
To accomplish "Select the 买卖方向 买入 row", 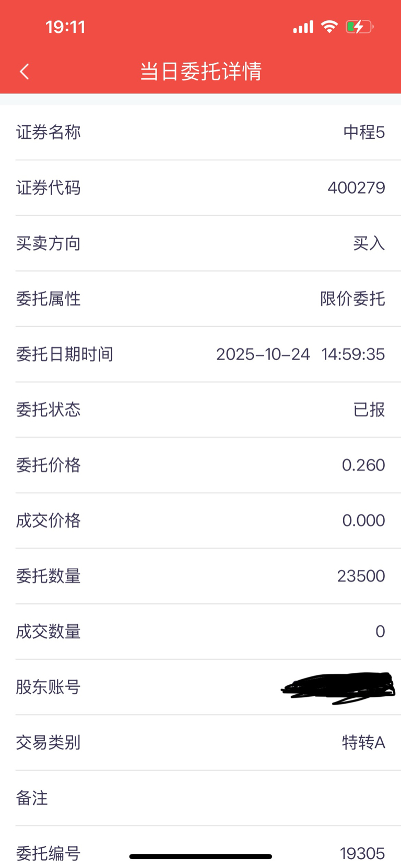I will (200, 243).
